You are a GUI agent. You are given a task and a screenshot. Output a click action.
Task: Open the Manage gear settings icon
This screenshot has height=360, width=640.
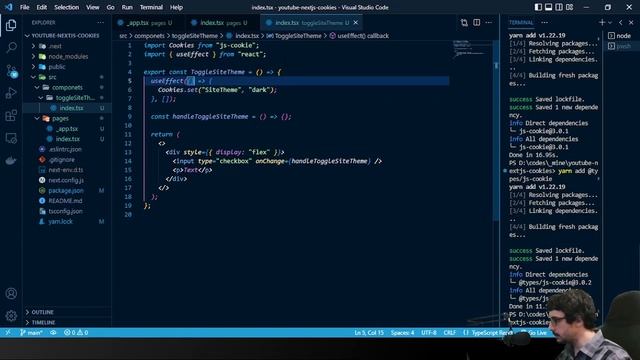(11, 316)
